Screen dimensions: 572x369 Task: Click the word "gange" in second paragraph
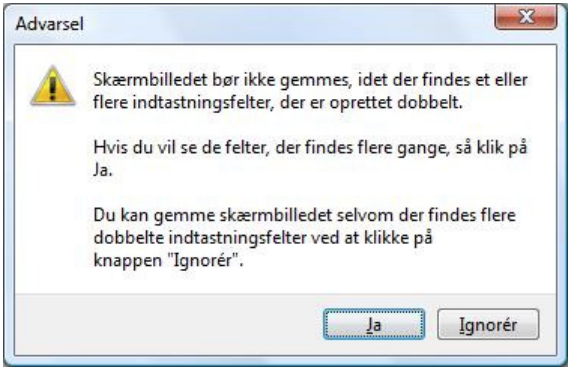(x=423, y=148)
